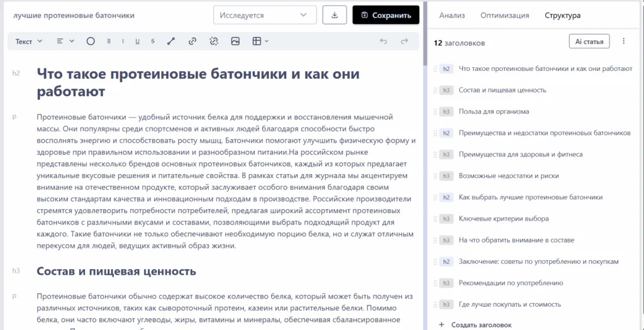Switch to the Анализ tab
This screenshot has height=330, width=644.
click(452, 16)
